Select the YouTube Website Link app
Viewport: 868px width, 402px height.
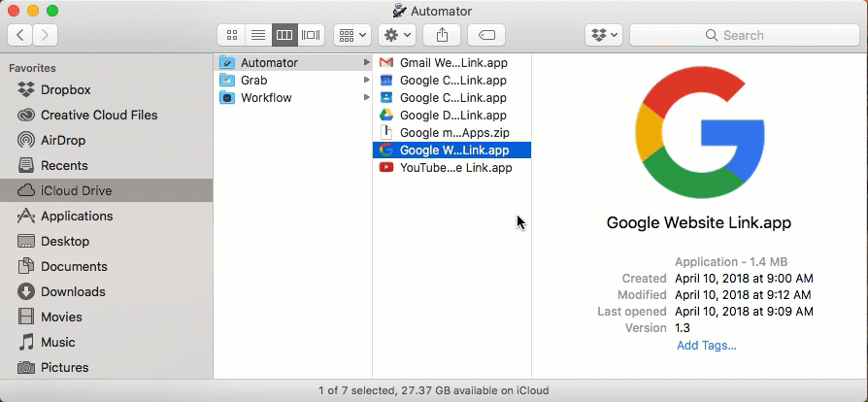(x=454, y=167)
